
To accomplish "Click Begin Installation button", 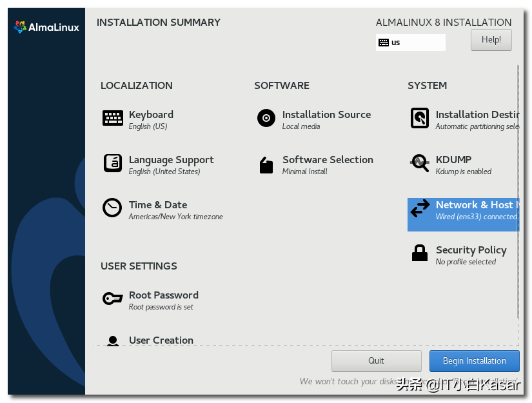I will pyautogui.click(x=475, y=361).
